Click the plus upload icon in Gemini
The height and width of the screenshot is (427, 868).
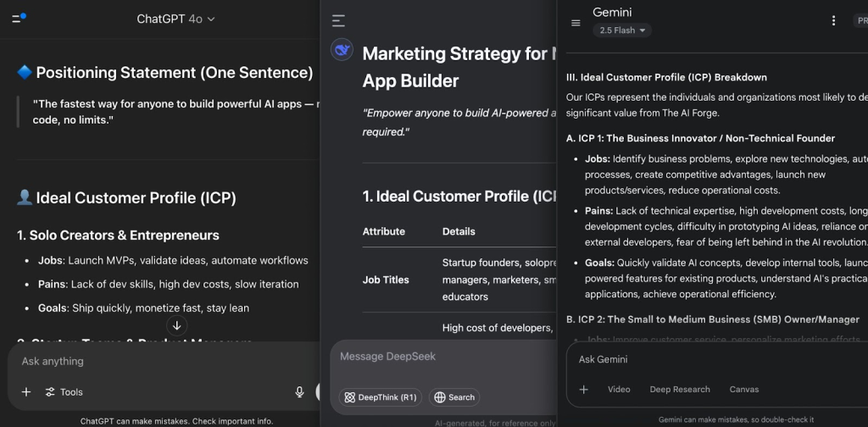click(583, 390)
